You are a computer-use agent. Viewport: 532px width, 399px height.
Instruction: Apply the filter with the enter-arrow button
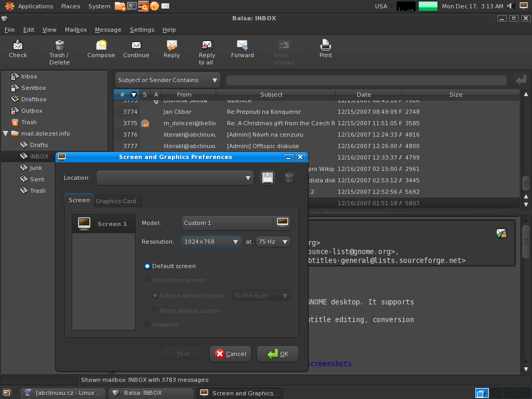[521, 80]
